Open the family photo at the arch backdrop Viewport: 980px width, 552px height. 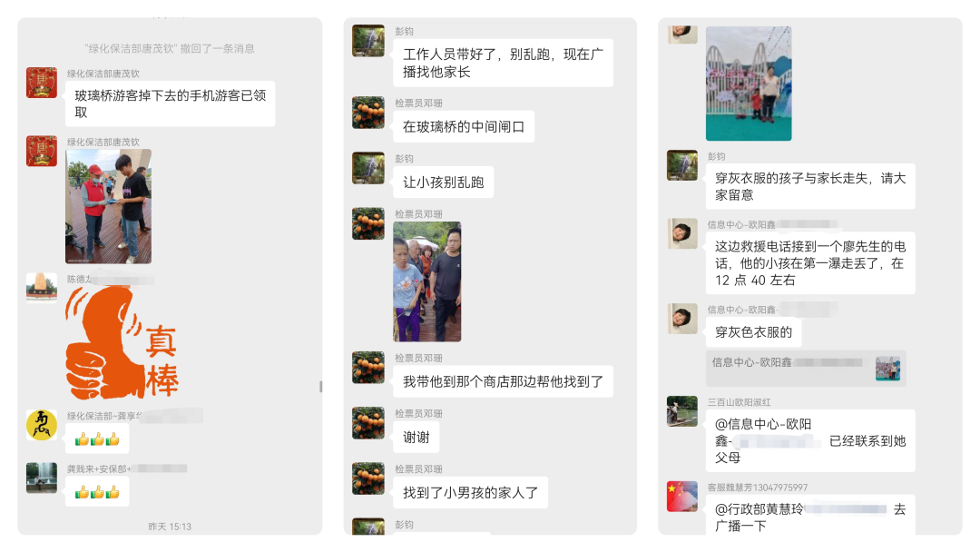pos(749,84)
